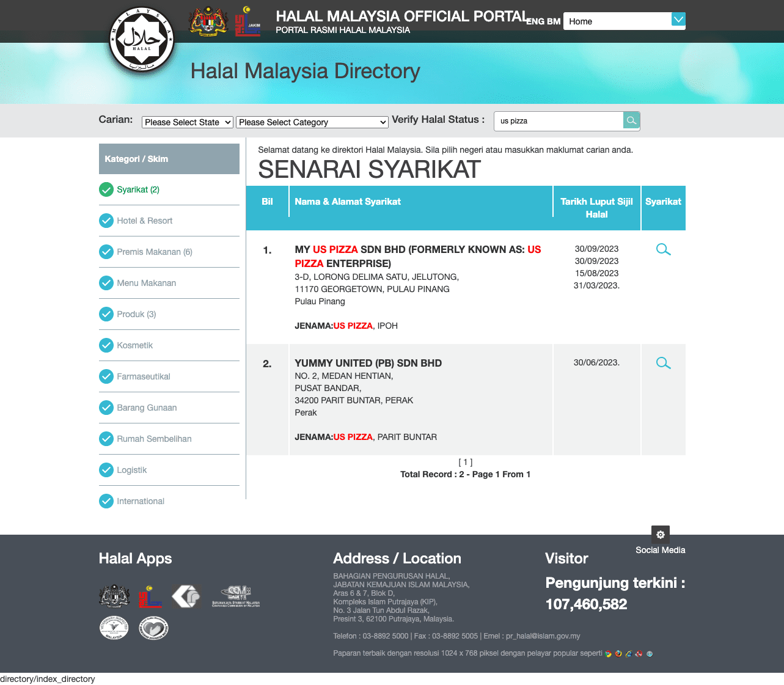The height and width of the screenshot is (685, 784).
Task: Click the white arrow KPDN logo in footer
Action: 186,596
